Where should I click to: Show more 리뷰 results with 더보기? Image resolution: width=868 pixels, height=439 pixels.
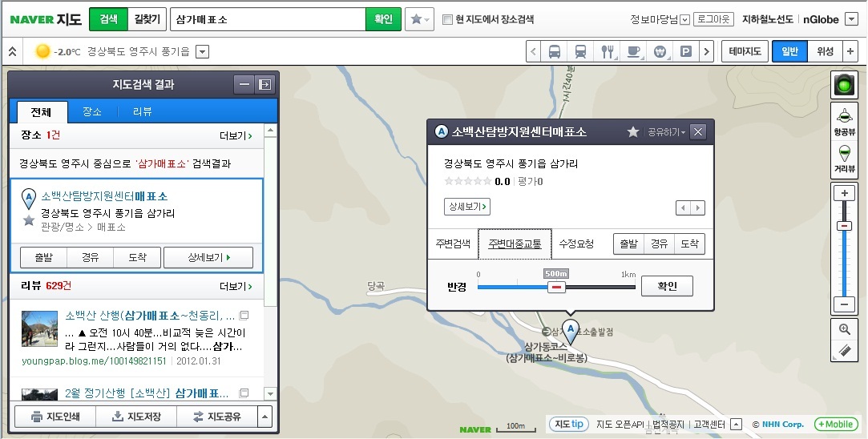point(236,286)
